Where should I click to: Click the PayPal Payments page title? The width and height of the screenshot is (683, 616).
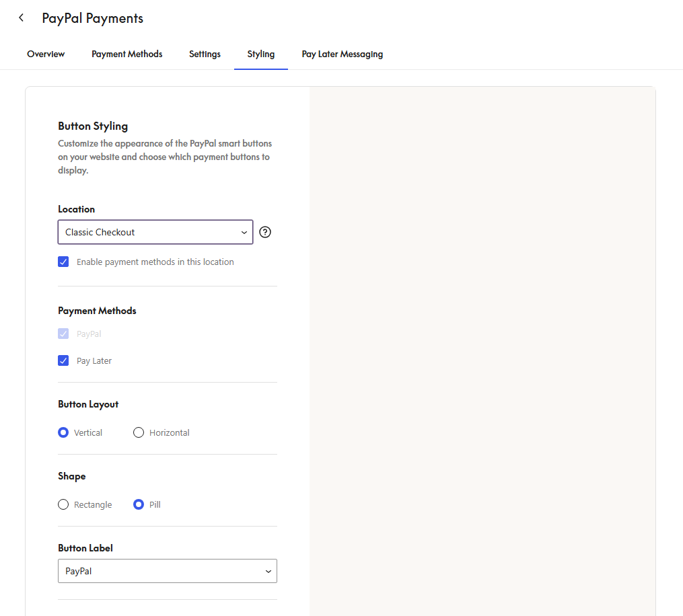pyautogui.click(x=92, y=18)
